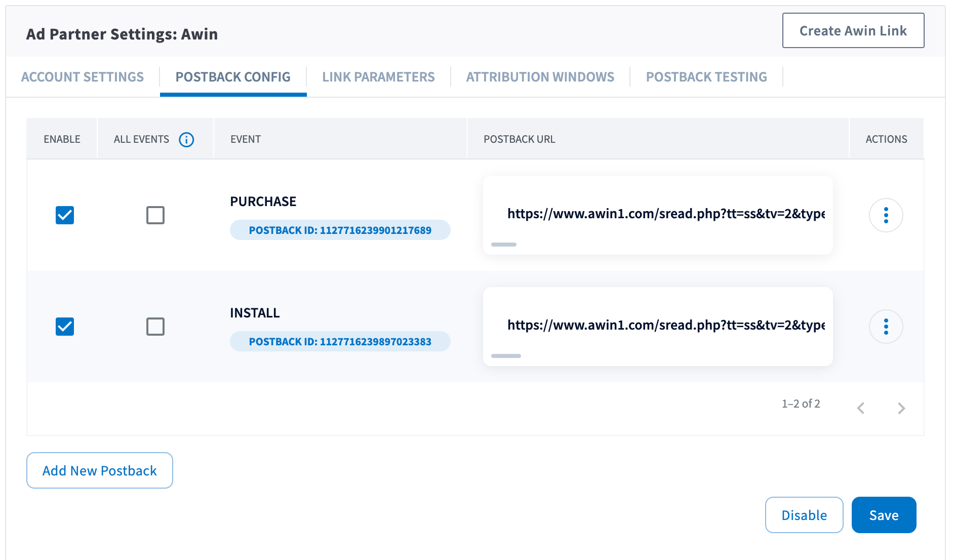The height and width of the screenshot is (560, 954).
Task: Save the postback configuration
Action: tap(884, 515)
